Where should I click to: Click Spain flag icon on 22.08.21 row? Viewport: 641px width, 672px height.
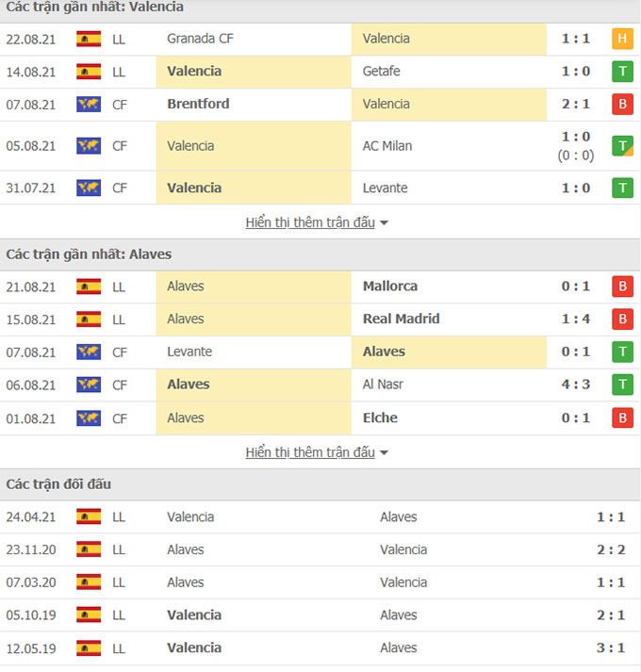(x=89, y=39)
